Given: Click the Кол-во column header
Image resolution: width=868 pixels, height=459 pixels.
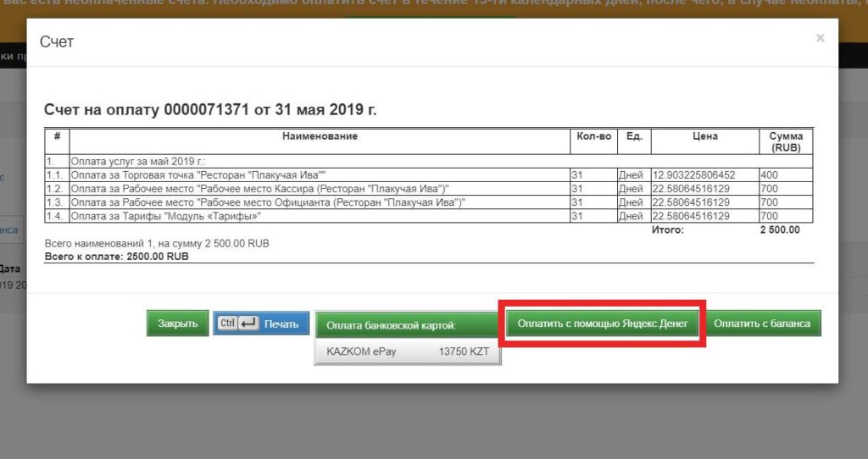Looking at the screenshot, I should [593, 136].
